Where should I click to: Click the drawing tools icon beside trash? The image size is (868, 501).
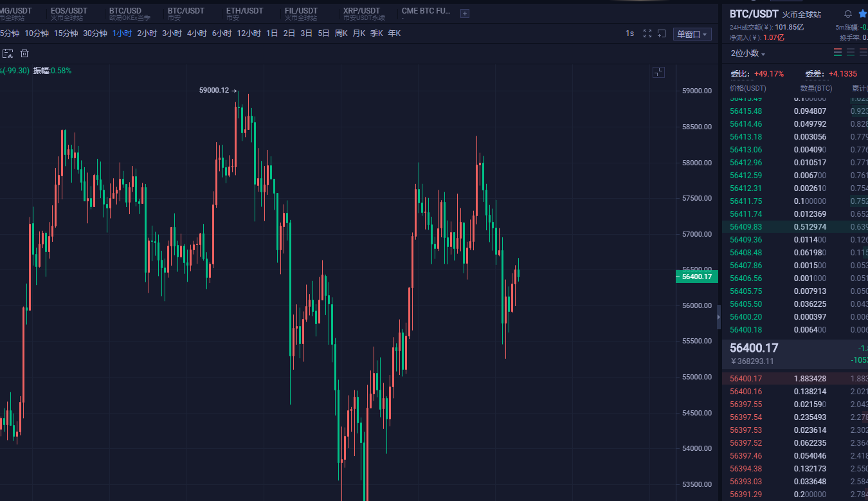8,53
